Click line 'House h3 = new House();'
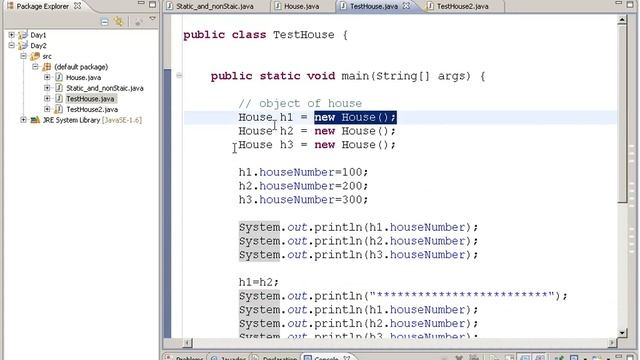 click(317, 145)
